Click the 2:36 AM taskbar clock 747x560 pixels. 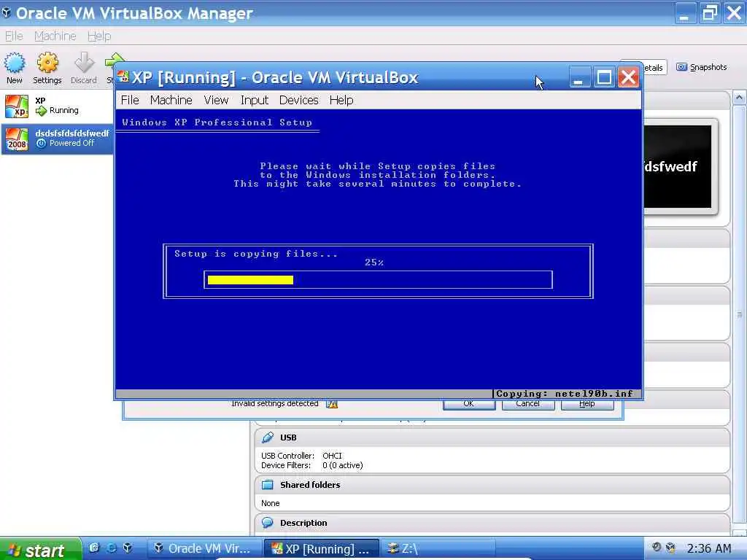(x=709, y=548)
